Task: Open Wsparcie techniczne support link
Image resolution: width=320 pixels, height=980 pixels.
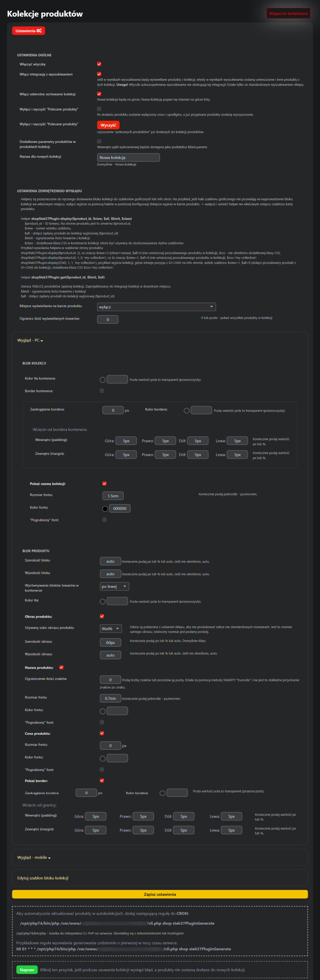Action: click(x=288, y=13)
